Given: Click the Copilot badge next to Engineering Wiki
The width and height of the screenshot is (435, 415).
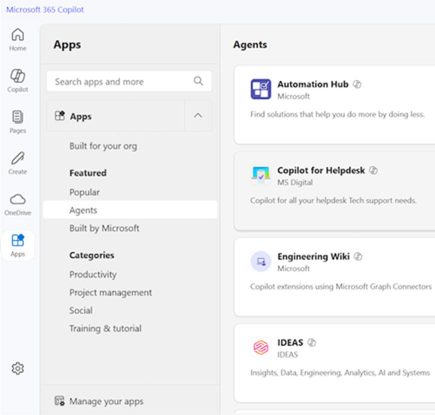Looking at the screenshot, I should 358,256.
